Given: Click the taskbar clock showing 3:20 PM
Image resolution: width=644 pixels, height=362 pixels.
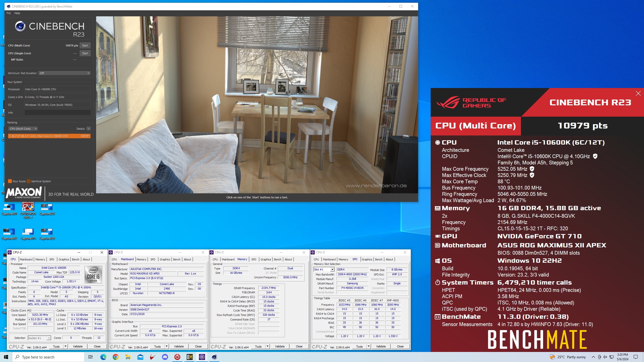Looking at the screenshot, I should pos(622,357).
